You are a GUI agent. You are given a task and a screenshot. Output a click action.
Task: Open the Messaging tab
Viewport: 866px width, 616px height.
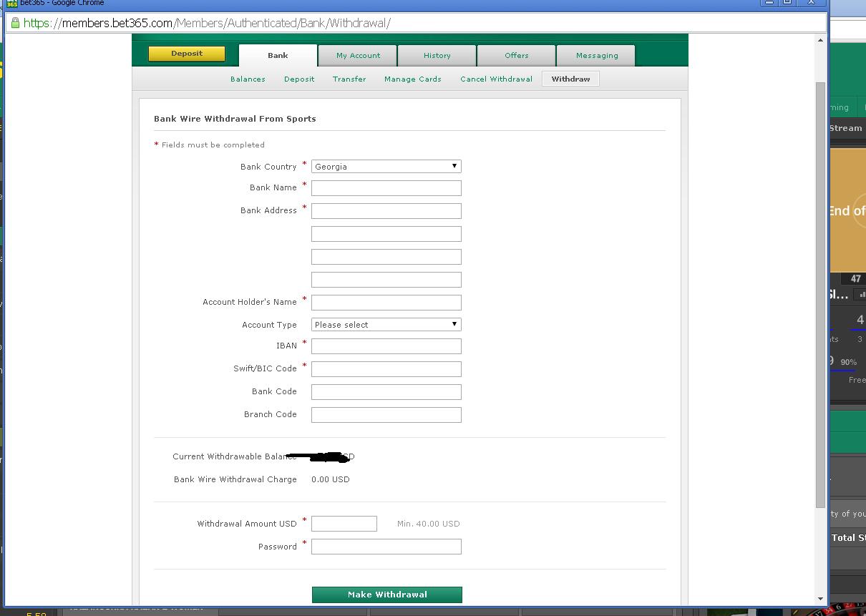coord(597,56)
